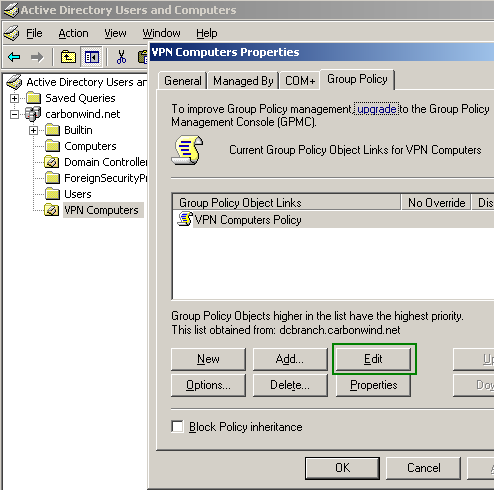This screenshot has height=490, width=494.
Task: Click the carbonwind.net domain icon
Action: pyautogui.click(x=33, y=114)
